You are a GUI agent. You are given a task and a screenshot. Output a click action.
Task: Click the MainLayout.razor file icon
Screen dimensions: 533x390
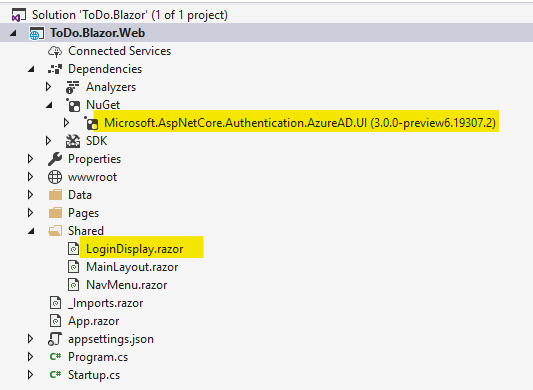pyautogui.click(x=73, y=267)
